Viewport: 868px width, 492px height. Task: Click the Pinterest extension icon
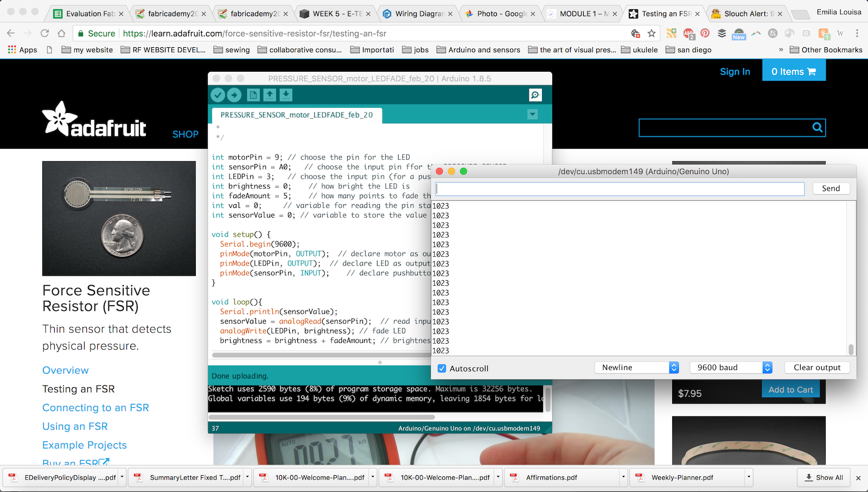(705, 33)
